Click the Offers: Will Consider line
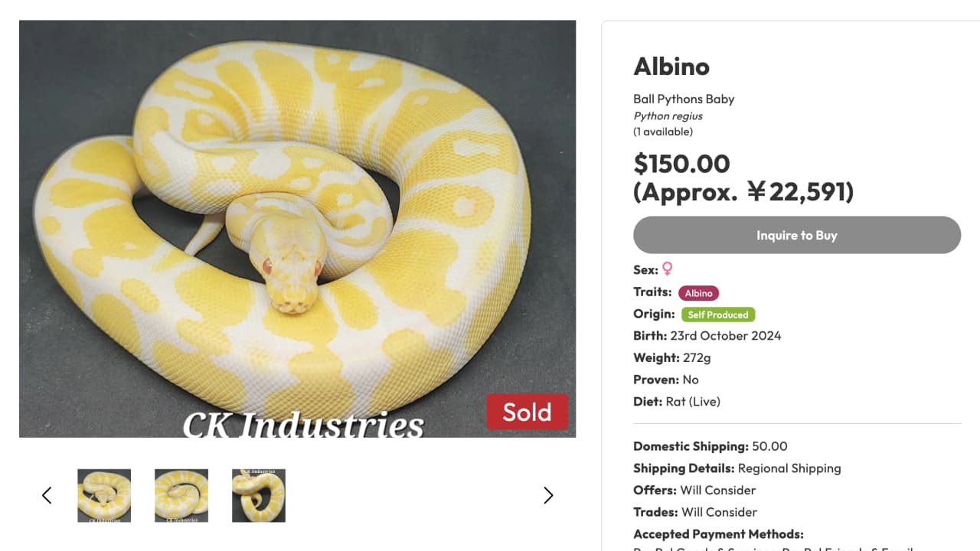The height and width of the screenshot is (551, 980). tap(694, 491)
